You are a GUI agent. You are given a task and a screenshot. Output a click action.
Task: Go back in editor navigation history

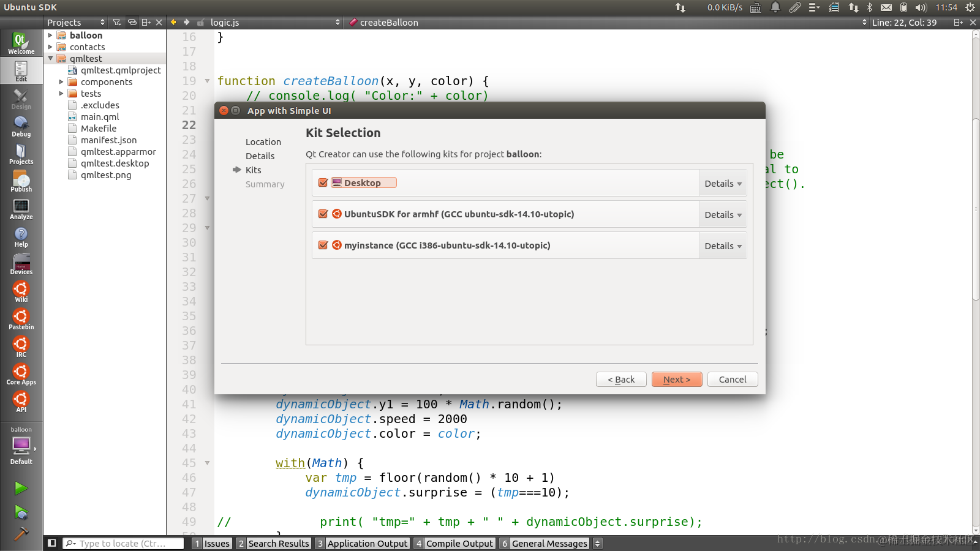pos(173,22)
